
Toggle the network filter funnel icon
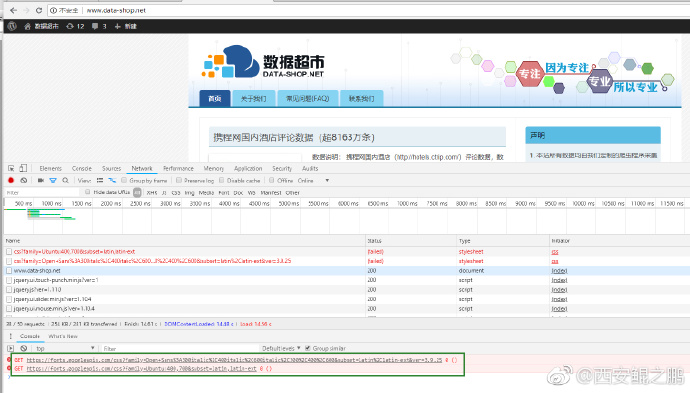point(53,180)
